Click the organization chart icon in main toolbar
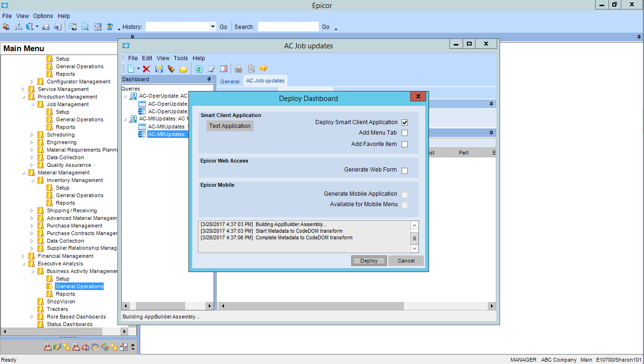The image size is (644, 364). [x=18, y=27]
